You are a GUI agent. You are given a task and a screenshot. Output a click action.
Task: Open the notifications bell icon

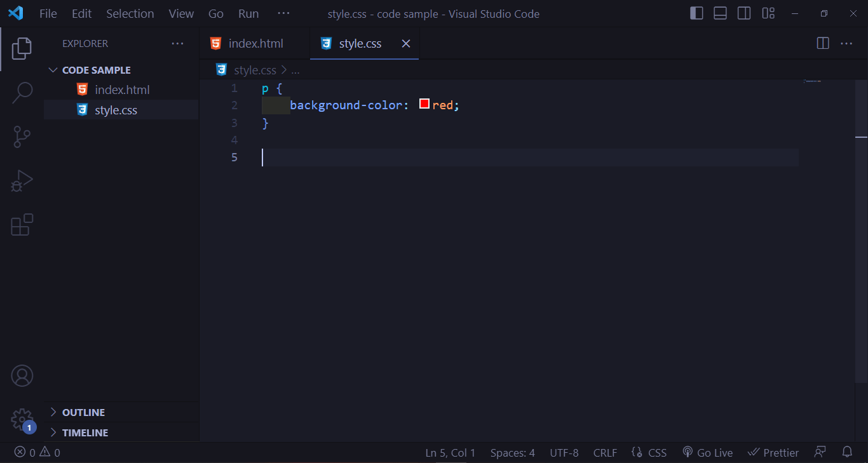[x=847, y=452]
